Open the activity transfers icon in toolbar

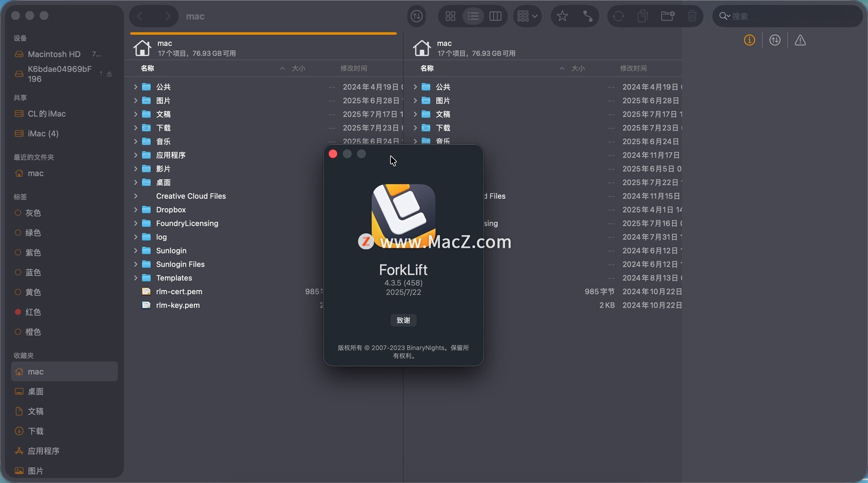pos(416,16)
